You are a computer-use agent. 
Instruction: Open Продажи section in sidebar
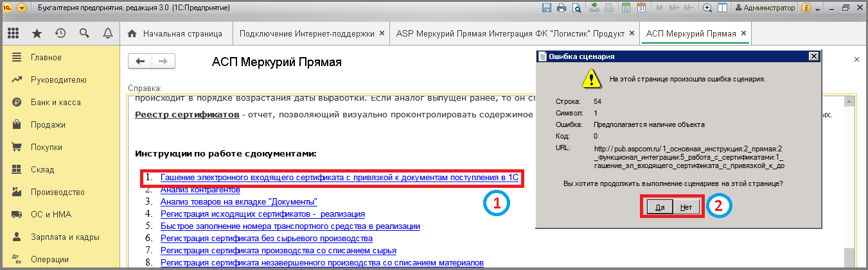click(x=61, y=124)
